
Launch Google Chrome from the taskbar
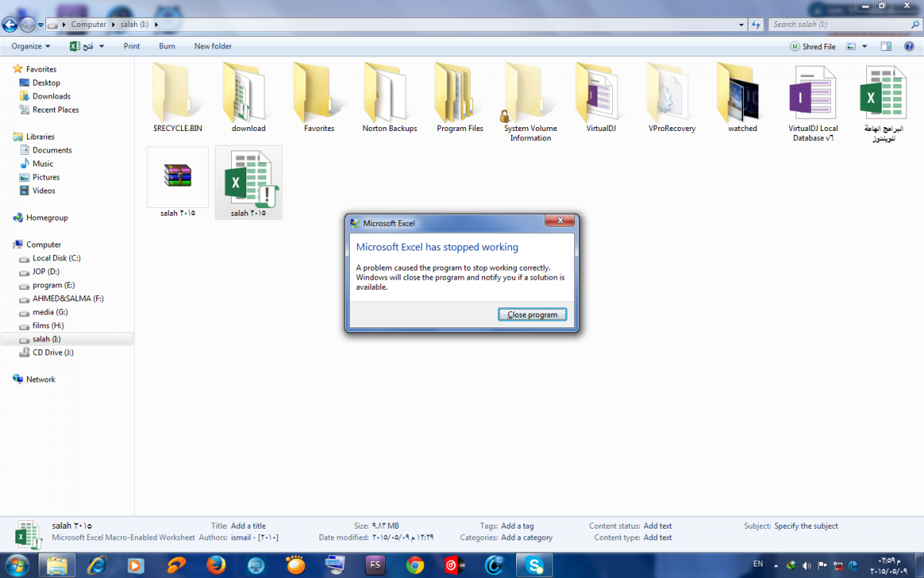click(415, 565)
